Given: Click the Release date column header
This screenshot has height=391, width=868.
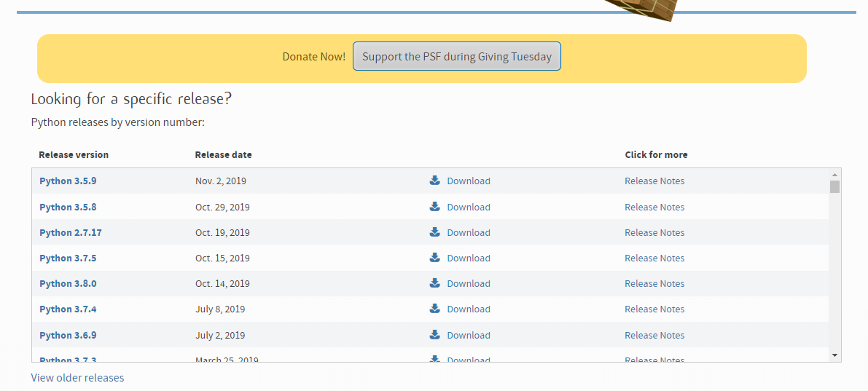Looking at the screenshot, I should (x=223, y=154).
